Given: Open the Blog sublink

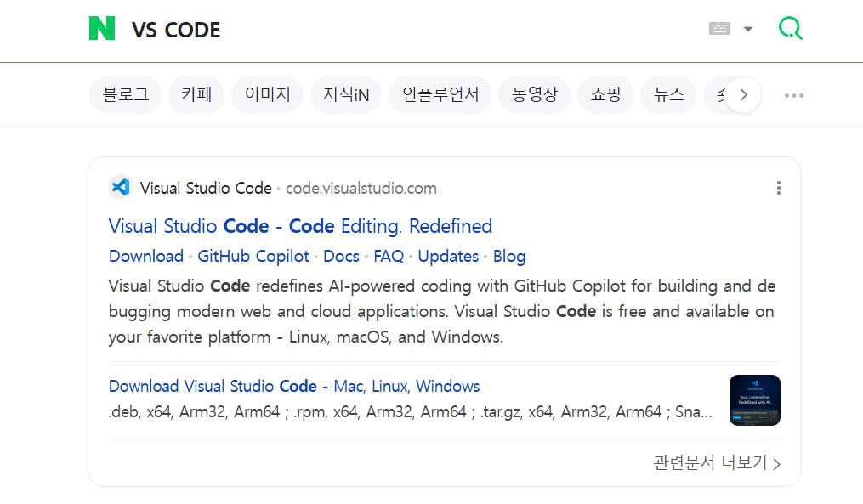Looking at the screenshot, I should pos(509,257).
